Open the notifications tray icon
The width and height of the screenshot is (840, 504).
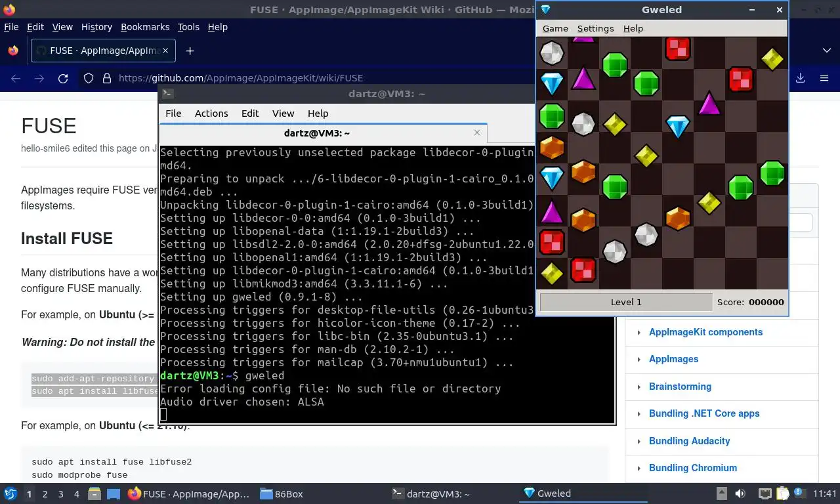point(800,493)
